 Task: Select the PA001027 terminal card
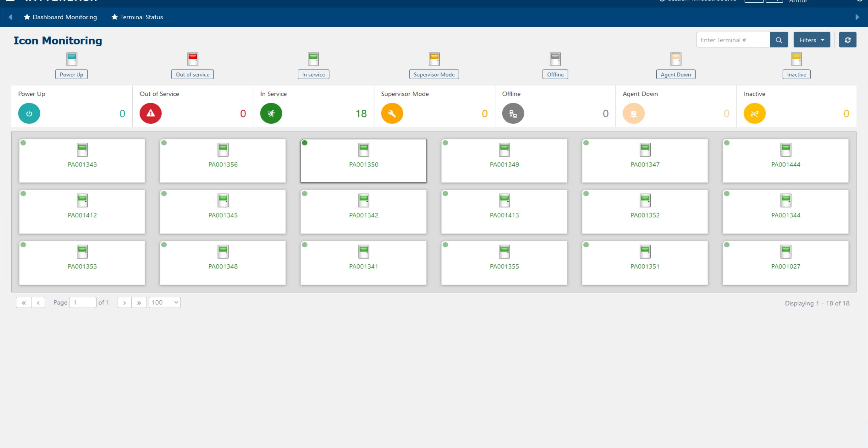(786, 263)
